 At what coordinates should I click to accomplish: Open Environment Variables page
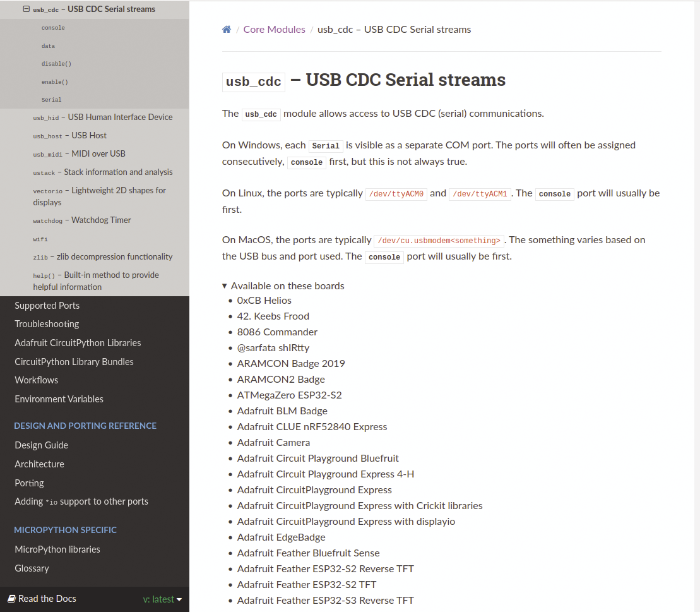tap(59, 399)
